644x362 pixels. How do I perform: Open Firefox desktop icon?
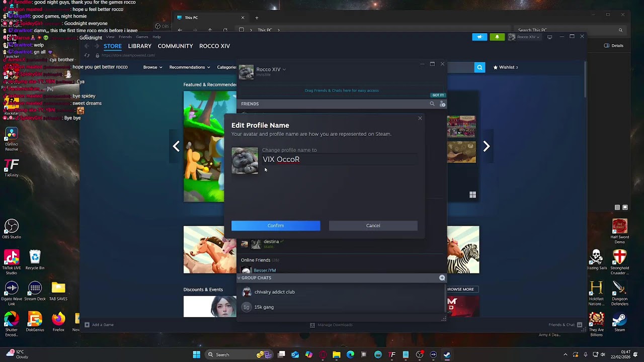[x=58, y=322]
